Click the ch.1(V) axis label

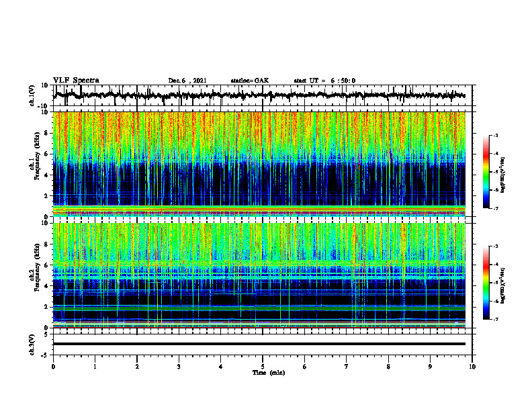click(x=32, y=95)
